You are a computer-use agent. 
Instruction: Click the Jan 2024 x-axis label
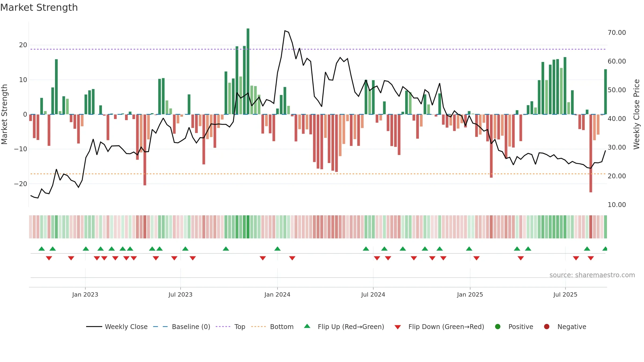click(x=277, y=294)
